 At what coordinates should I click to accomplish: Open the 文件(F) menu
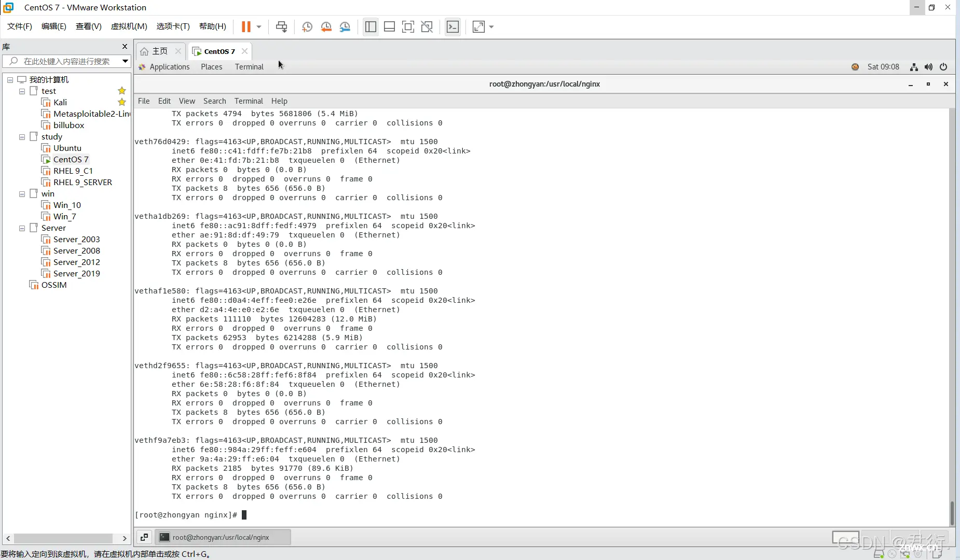click(x=20, y=26)
